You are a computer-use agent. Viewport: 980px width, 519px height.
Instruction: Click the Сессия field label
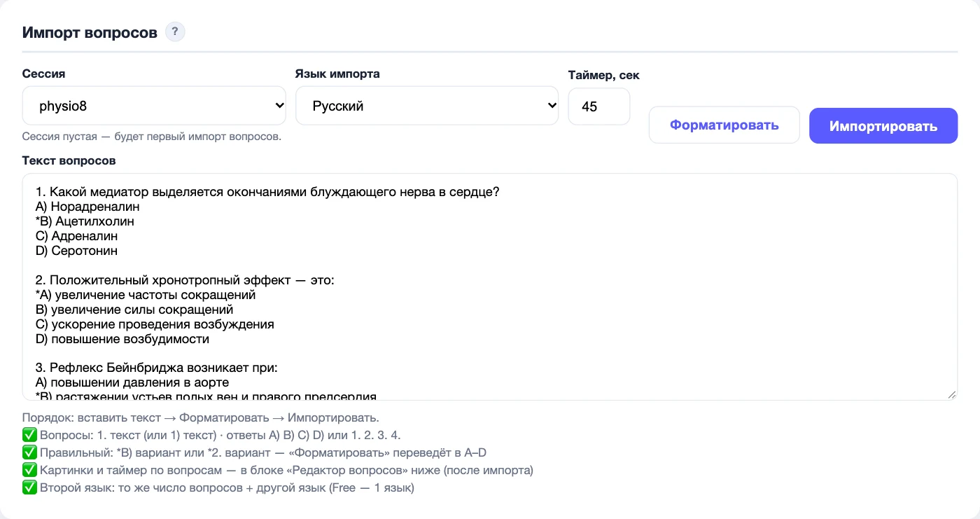tap(44, 74)
